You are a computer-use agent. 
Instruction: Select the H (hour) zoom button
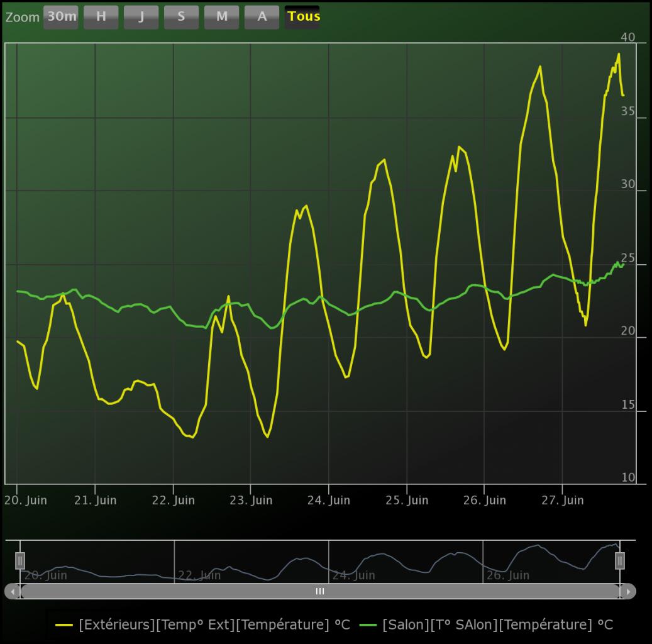click(101, 17)
